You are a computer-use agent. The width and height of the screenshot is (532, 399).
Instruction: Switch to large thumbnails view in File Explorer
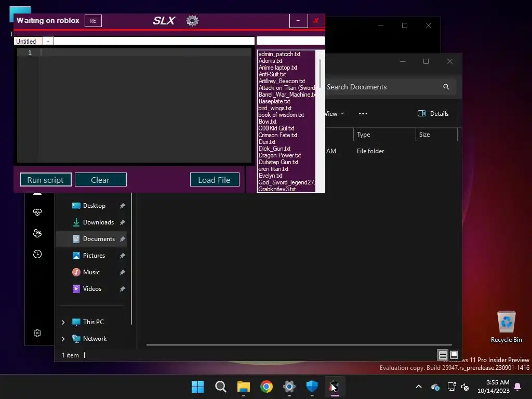(x=454, y=355)
